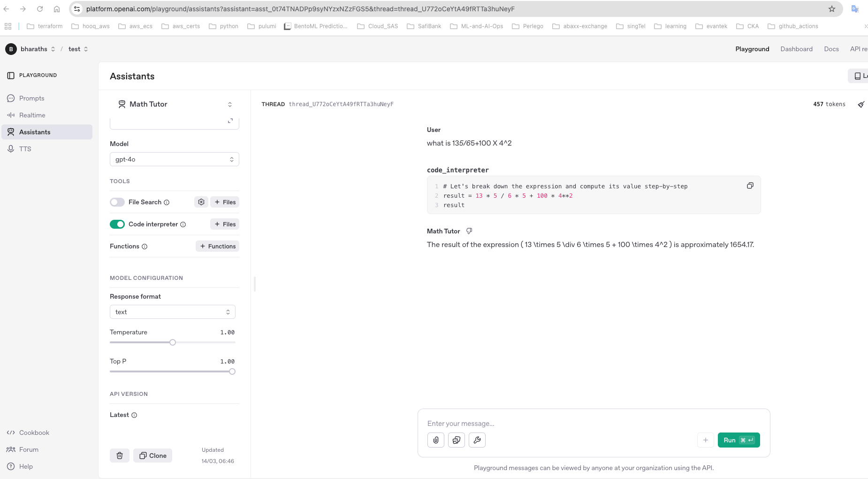Switch to the Dashboard tab
The image size is (868, 479).
(796, 49)
